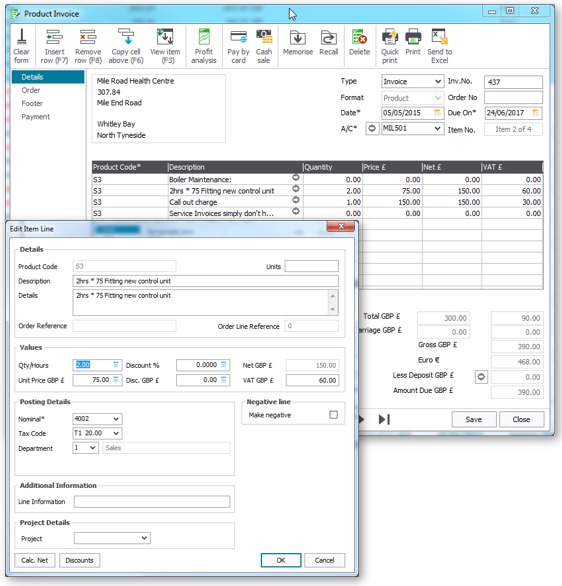Viewport: 562px width, 586px height.
Task: Open the Less Deposit arrow button
Action: click(481, 377)
